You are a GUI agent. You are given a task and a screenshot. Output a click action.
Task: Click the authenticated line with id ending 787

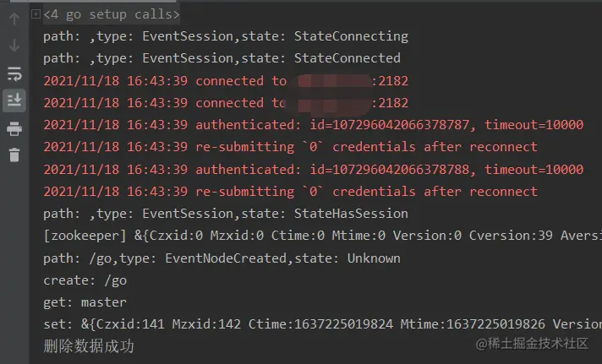pyautogui.click(x=314, y=125)
